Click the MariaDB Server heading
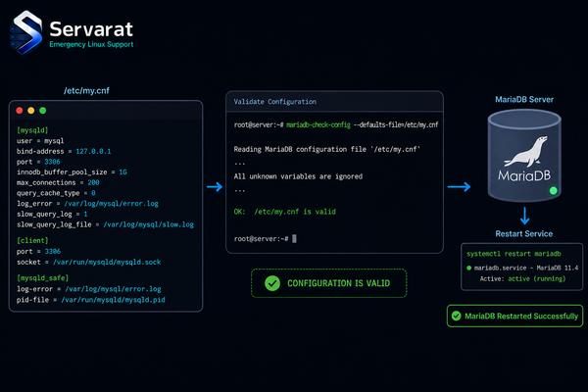The height and width of the screenshot is (392, 588). pos(524,99)
